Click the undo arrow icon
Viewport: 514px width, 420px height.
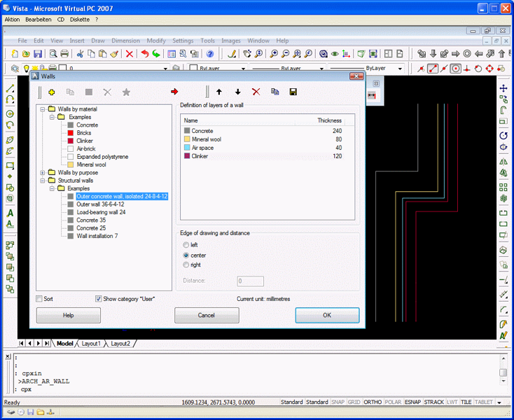(x=144, y=54)
